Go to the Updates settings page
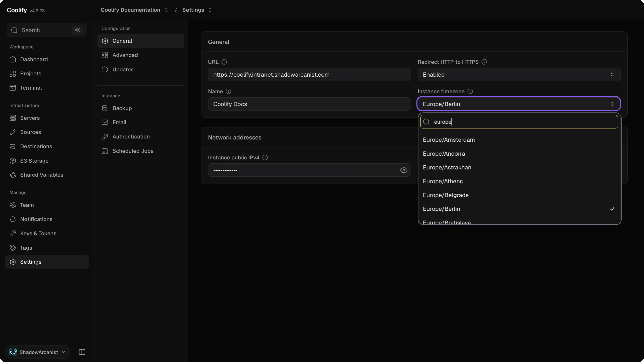Image resolution: width=644 pixels, height=362 pixels. click(x=141, y=69)
